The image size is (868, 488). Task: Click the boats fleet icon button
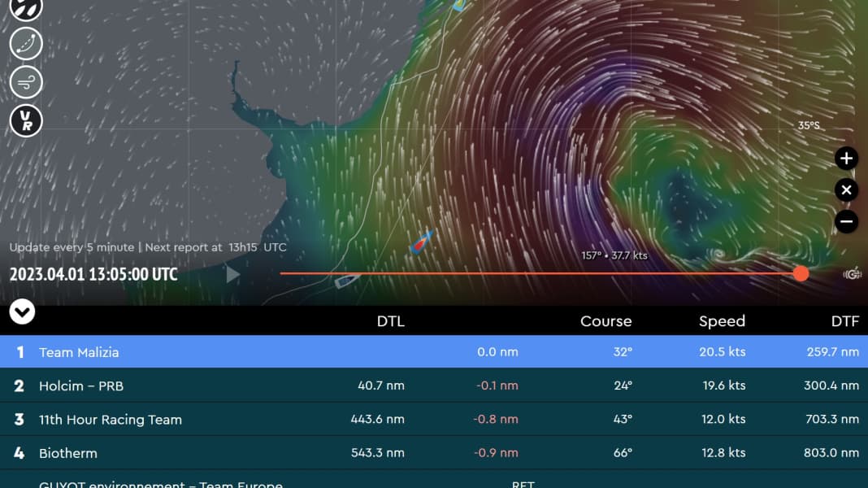point(26,7)
